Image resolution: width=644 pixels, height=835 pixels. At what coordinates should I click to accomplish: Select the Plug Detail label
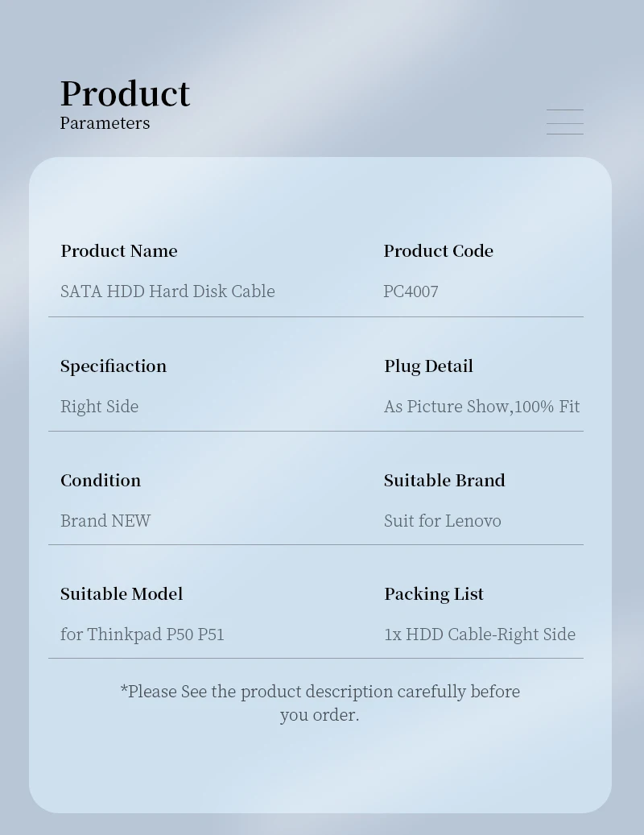(428, 366)
